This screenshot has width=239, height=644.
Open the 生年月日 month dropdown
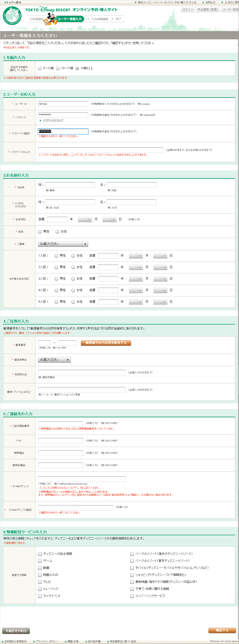coord(85,220)
